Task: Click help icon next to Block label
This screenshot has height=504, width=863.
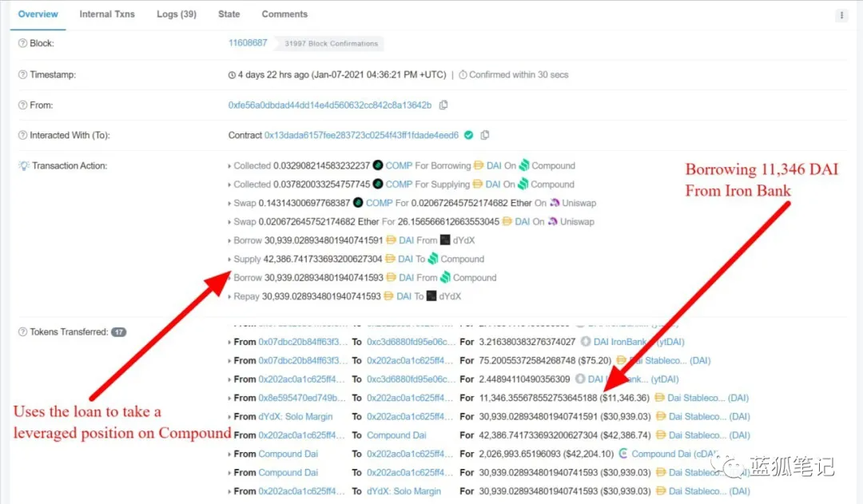Action: pos(22,44)
